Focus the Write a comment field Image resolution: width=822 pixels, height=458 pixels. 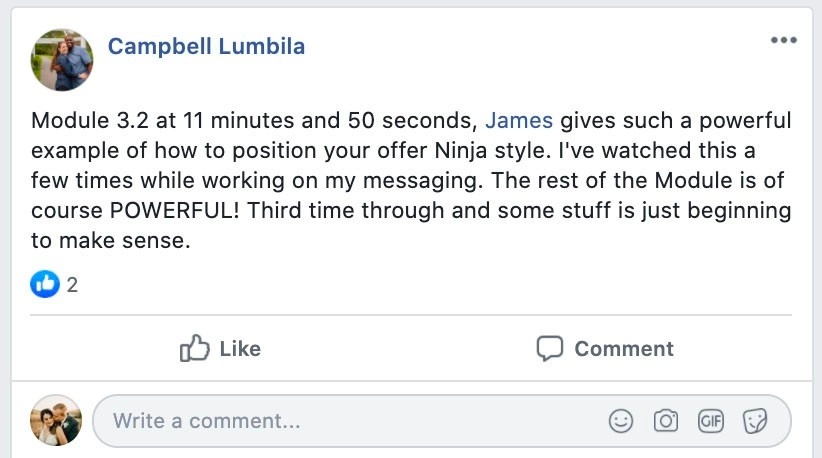[x=441, y=421]
